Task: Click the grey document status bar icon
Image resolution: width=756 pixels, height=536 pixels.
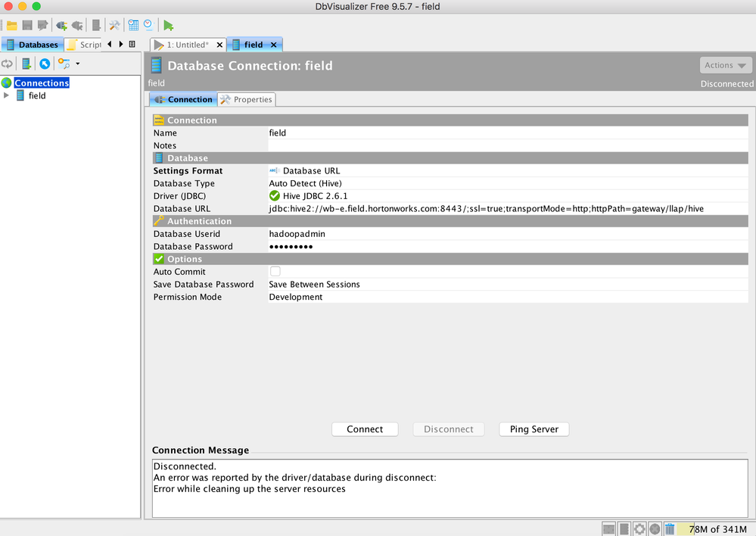Action: (624, 528)
